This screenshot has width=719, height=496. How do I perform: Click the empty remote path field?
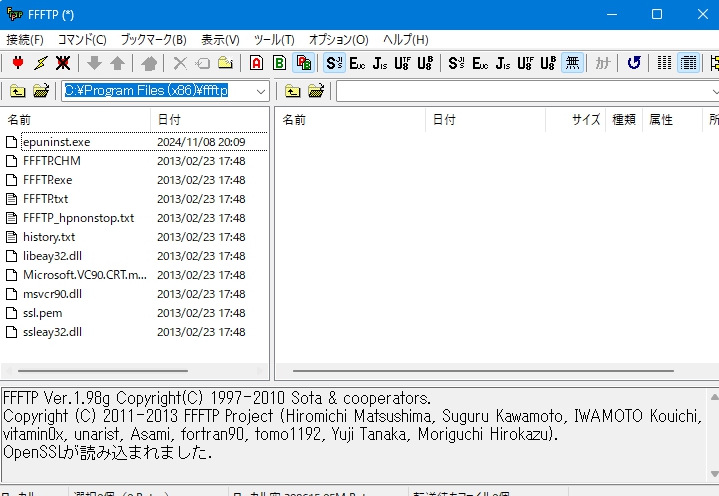pos(527,91)
